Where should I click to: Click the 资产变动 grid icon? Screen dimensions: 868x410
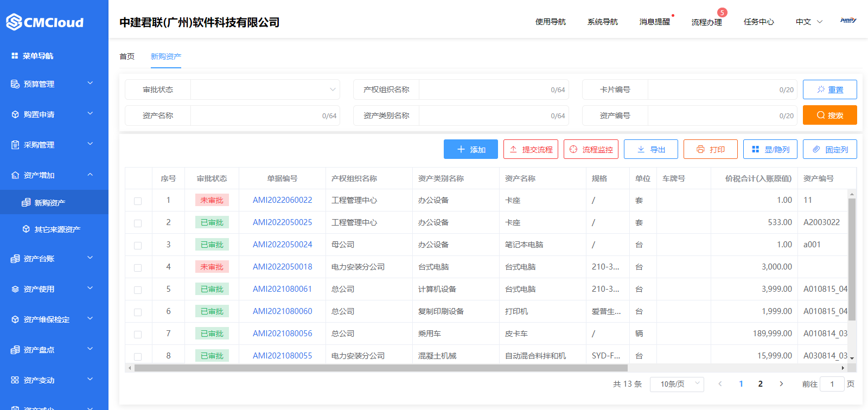pyautogui.click(x=15, y=380)
